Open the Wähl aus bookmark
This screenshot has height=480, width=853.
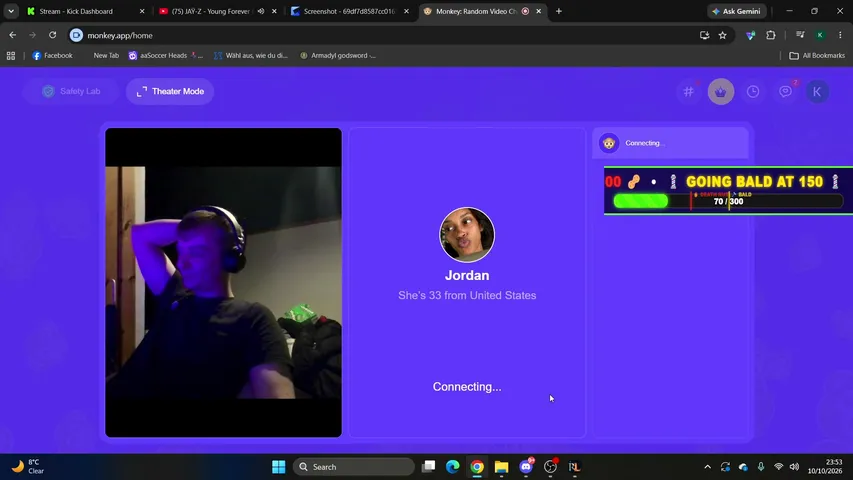tap(251, 56)
